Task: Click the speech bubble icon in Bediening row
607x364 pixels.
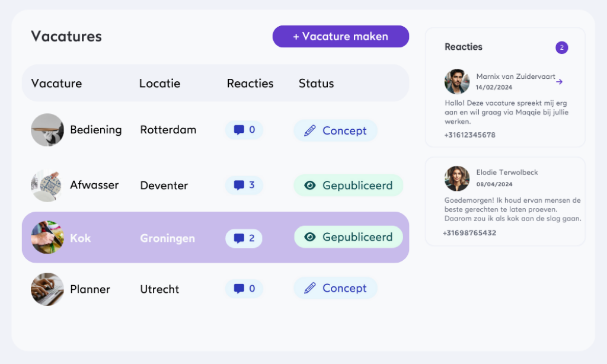Action: point(239,130)
